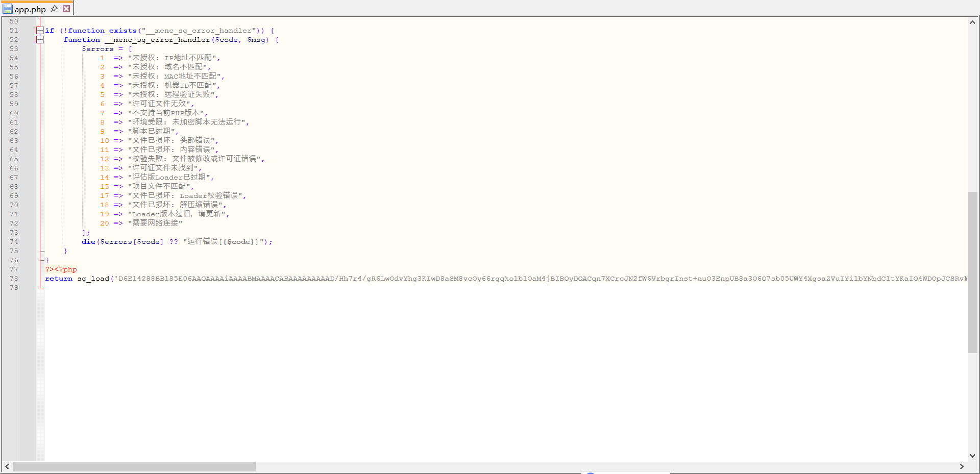Click the string "校验失败: 文件被修改或许可证错误"
The height and width of the screenshot is (474, 980).
click(194, 159)
